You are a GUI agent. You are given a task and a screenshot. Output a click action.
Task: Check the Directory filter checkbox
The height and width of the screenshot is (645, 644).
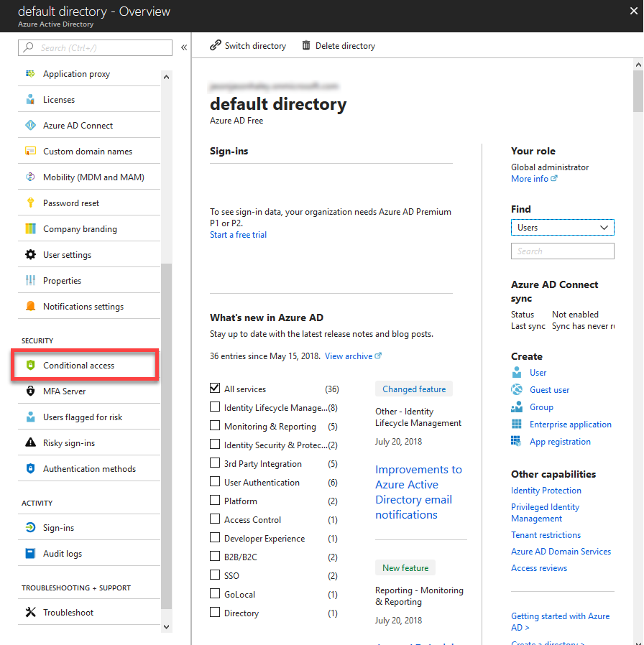click(214, 612)
